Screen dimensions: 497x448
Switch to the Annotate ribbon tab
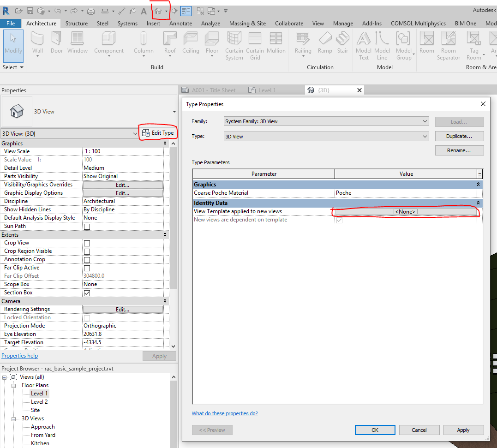click(180, 24)
